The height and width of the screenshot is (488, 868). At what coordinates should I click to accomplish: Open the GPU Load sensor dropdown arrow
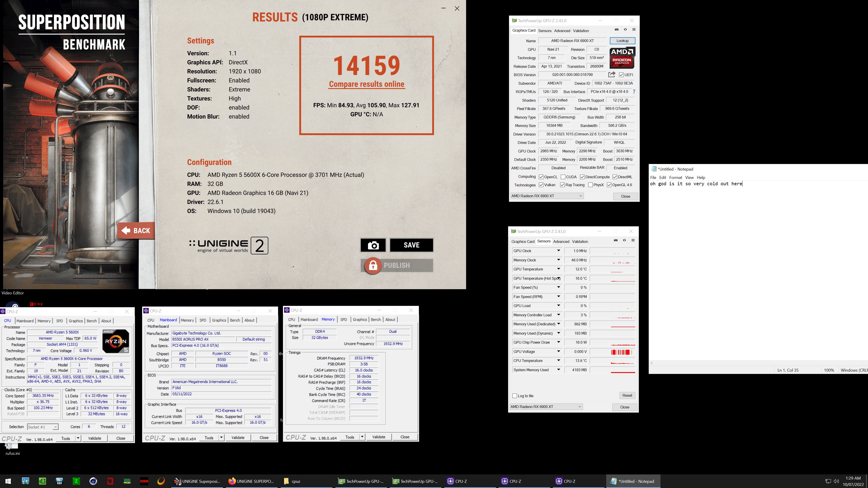point(558,306)
